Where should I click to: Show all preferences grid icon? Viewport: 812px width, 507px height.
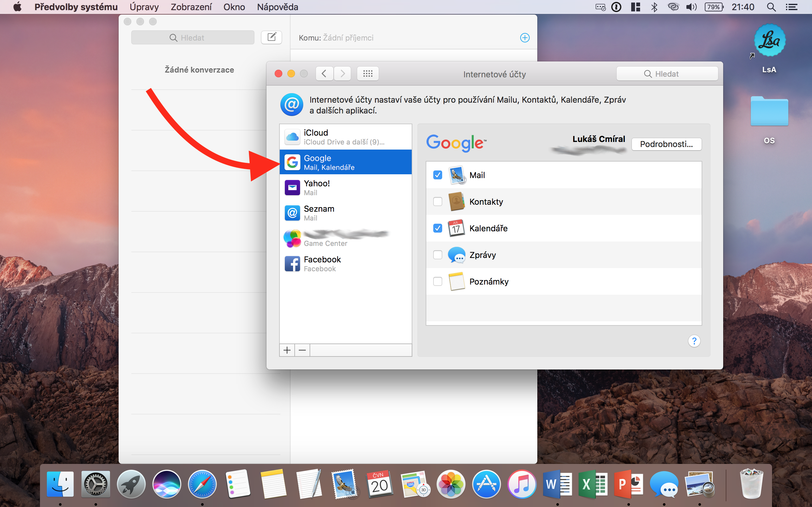coord(368,74)
